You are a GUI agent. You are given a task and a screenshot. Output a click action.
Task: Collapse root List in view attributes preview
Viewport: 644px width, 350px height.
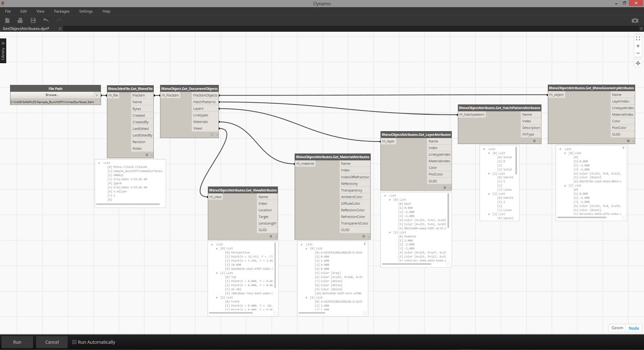point(212,244)
